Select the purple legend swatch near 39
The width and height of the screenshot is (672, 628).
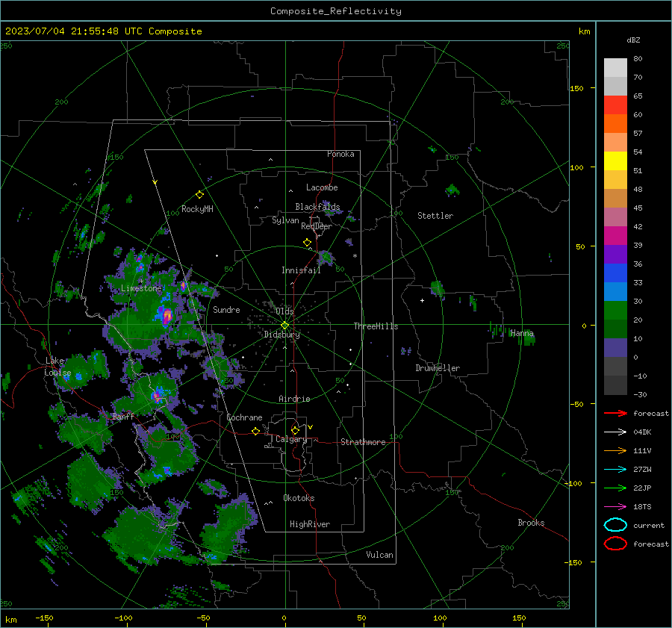click(x=615, y=254)
